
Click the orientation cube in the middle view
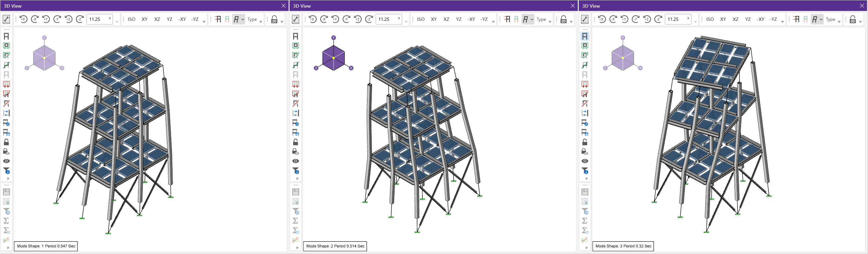(334, 58)
